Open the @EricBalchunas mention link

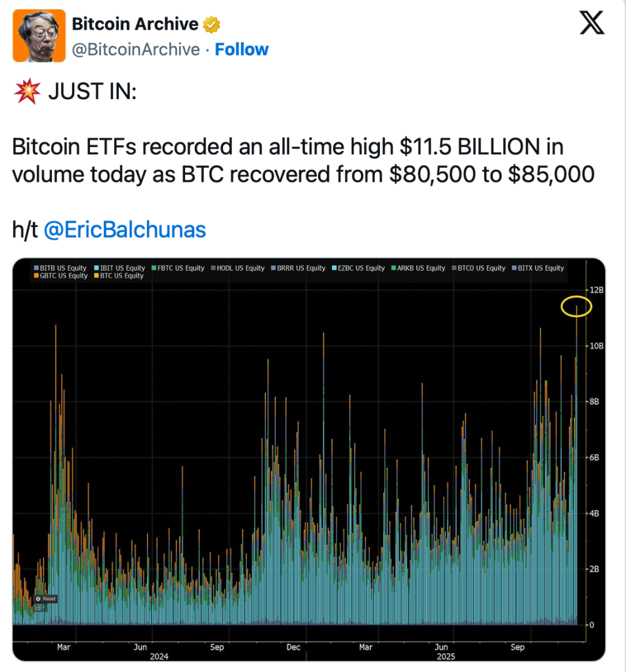pos(125,229)
